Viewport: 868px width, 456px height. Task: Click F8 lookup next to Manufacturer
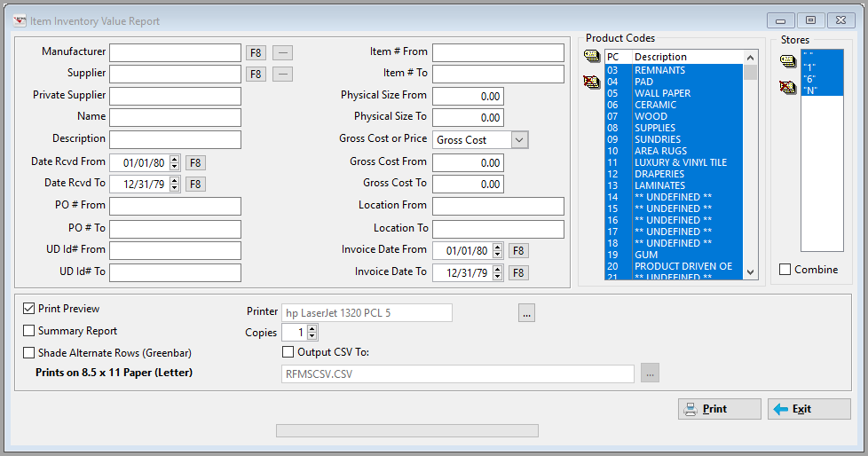256,53
